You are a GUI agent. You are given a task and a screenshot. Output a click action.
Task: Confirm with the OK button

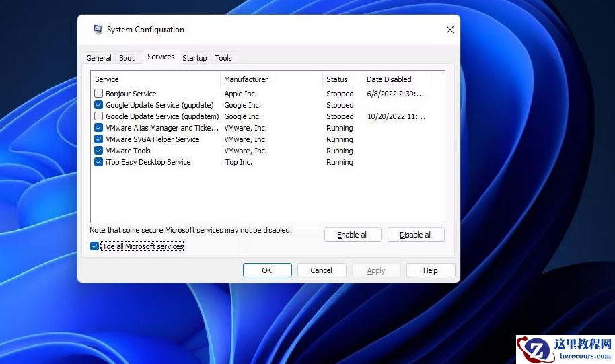click(x=267, y=270)
